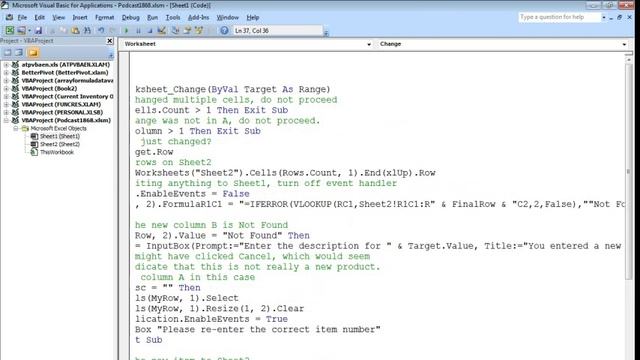
Task: Select BetterPivot (BetterPivot.xlam) label
Action: coord(65,73)
